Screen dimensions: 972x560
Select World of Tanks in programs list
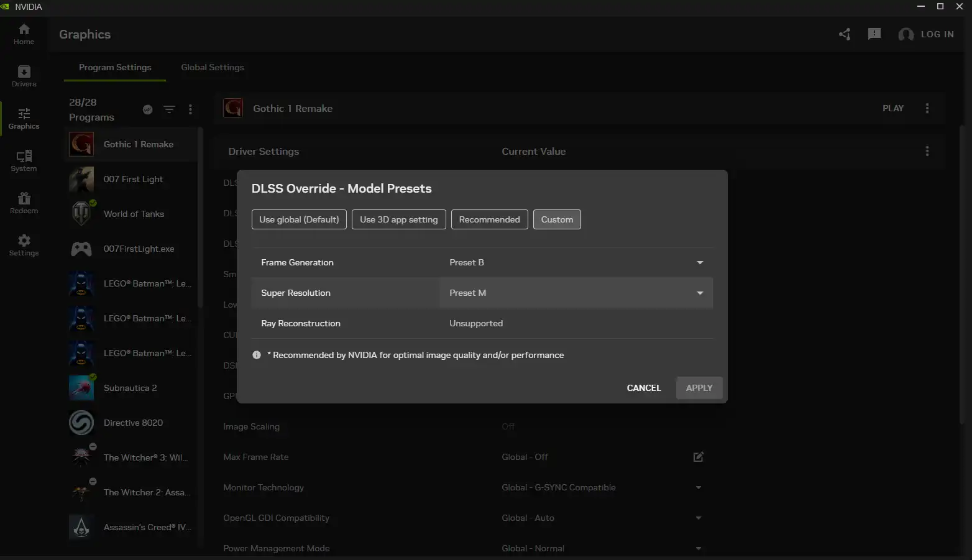pos(131,214)
